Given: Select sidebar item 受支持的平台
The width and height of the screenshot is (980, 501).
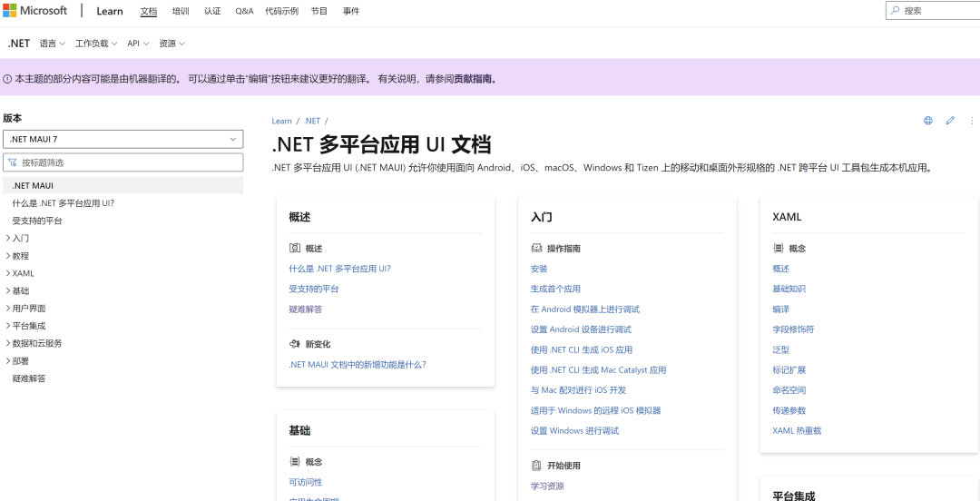Looking at the screenshot, I should 37,221.
